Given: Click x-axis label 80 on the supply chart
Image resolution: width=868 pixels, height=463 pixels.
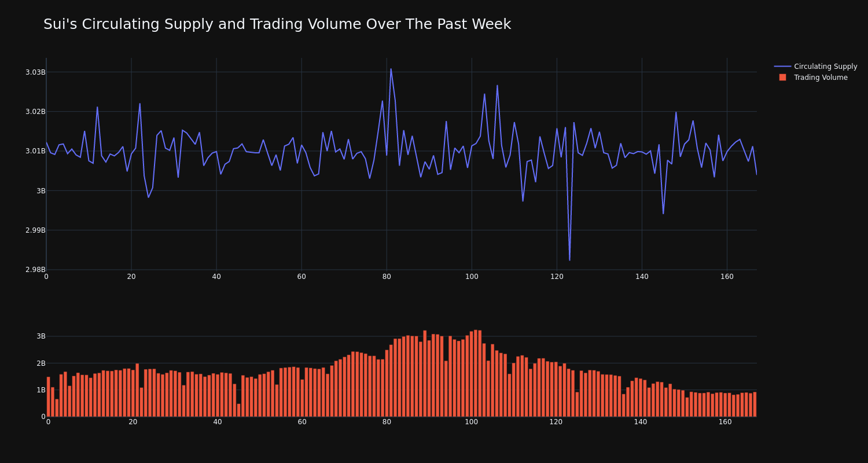Looking at the screenshot, I should coord(387,277).
